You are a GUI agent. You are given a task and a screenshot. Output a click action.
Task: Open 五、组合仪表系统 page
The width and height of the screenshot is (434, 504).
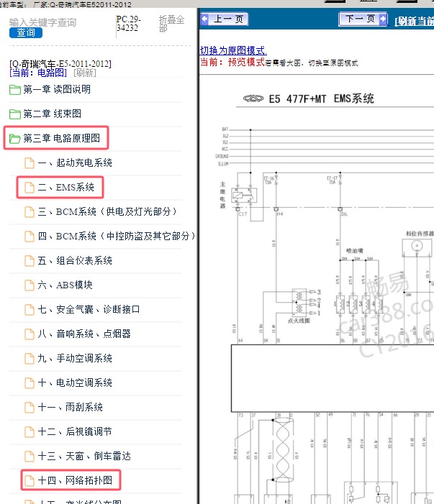(75, 260)
